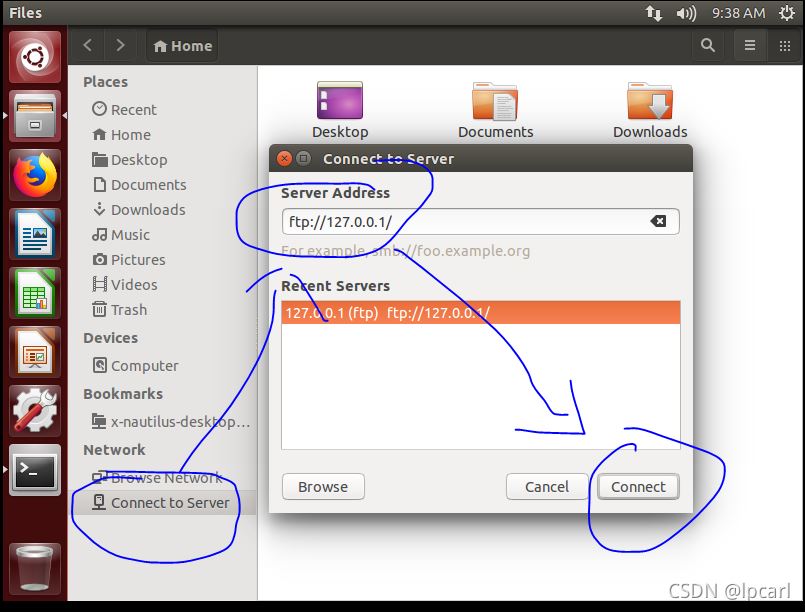
Task: Open x-nautilus-desktop bookmark
Action: 162,422
